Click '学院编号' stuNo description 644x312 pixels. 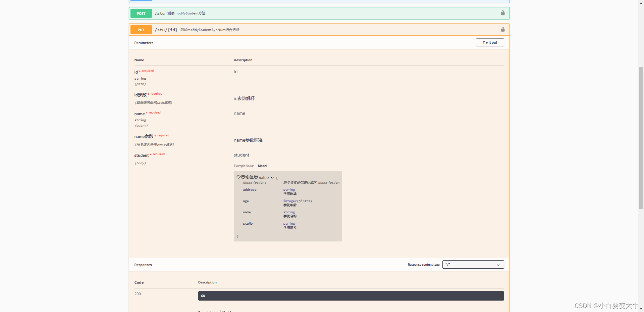pos(290,228)
